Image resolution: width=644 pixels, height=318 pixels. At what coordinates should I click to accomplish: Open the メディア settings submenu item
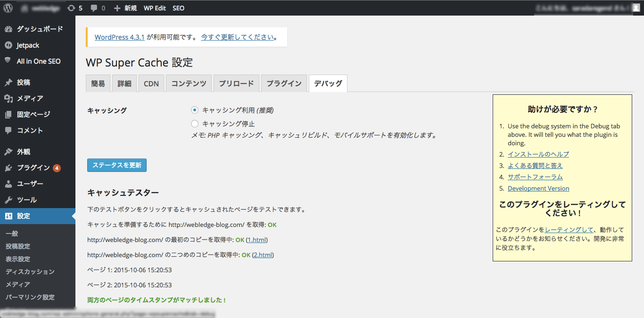pyautogui.click(x=18, y=285)
